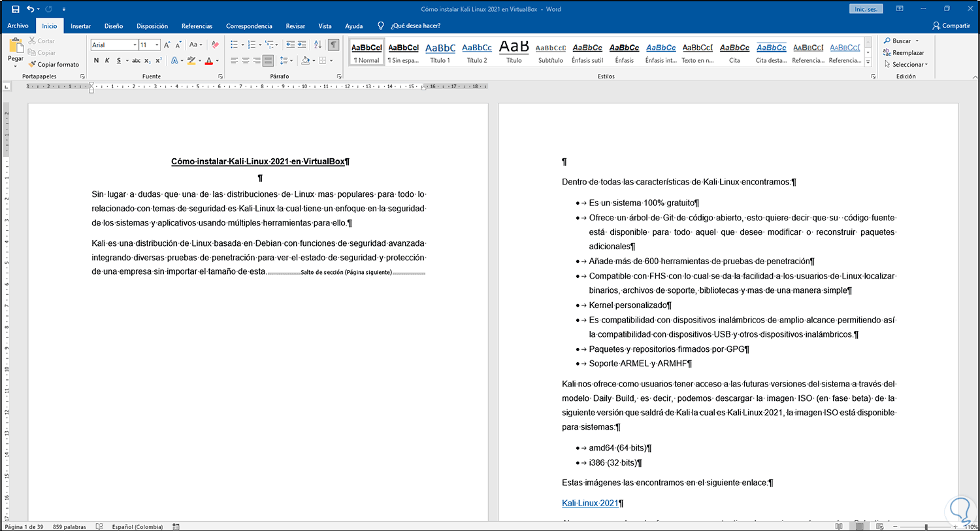The image size is (980, 531).
Task: Switch to the Diseño tab
Action: coord(114,26)
